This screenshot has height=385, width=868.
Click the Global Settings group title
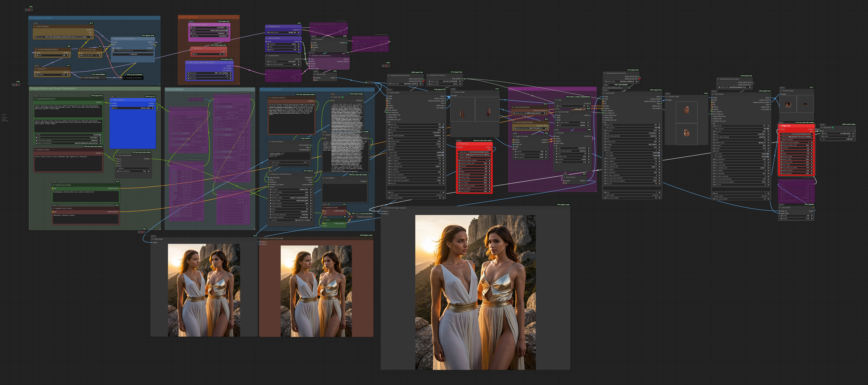188,17
